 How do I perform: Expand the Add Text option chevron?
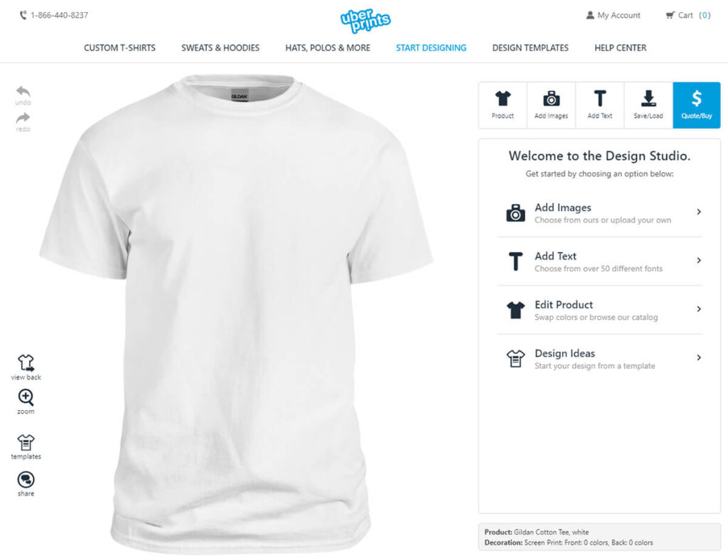[x=699, y=261]
